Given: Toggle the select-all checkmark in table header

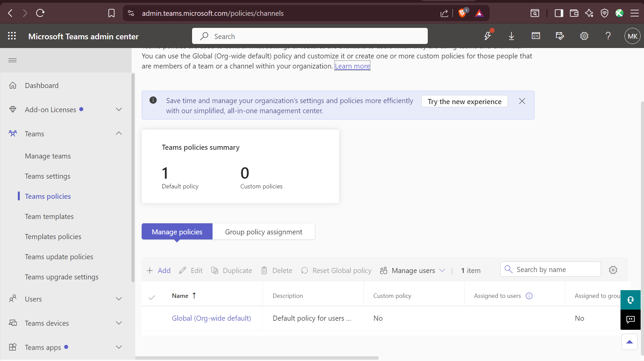Looking at the screenshot, I should pyautogui.click(x=152, y=297).
